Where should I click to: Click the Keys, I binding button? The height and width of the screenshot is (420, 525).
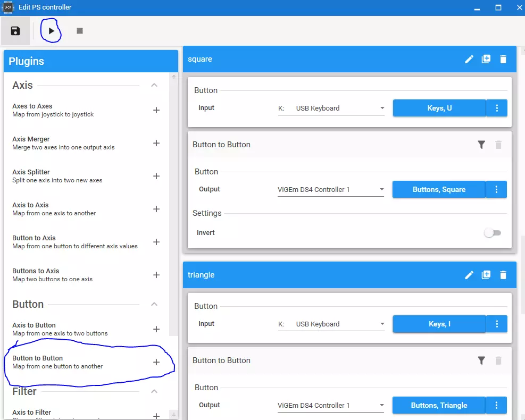click(x=439, y=324)
